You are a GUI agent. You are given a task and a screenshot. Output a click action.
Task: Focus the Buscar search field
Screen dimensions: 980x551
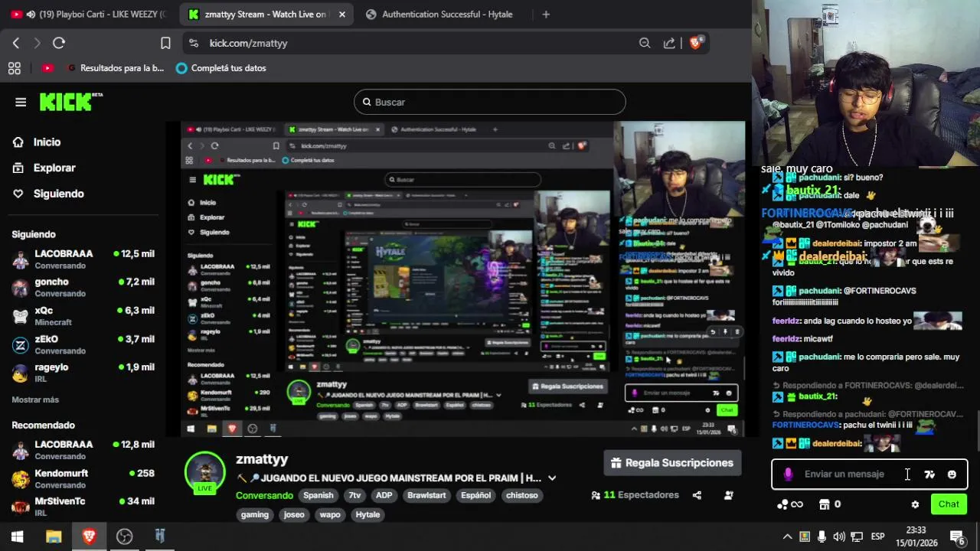coord(490,102)
